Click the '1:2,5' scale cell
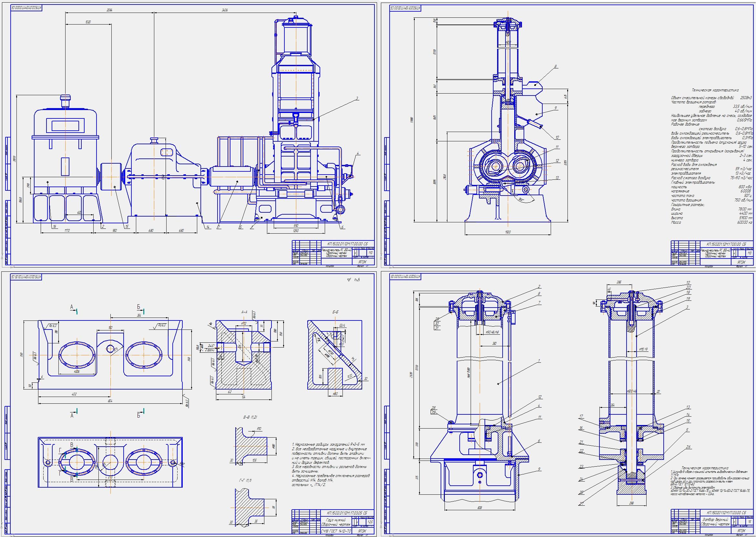 point(370,522)
